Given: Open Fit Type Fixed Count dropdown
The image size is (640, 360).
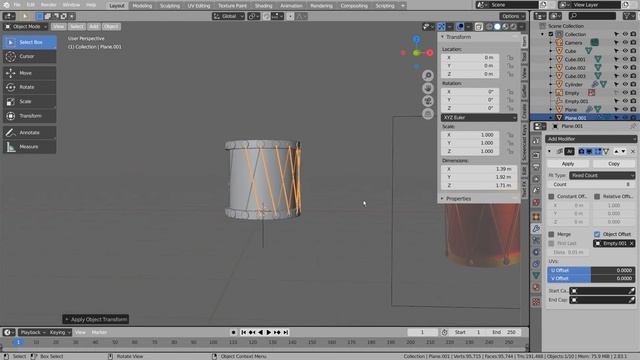Looking at the screenshot, I should coord(602,176).
